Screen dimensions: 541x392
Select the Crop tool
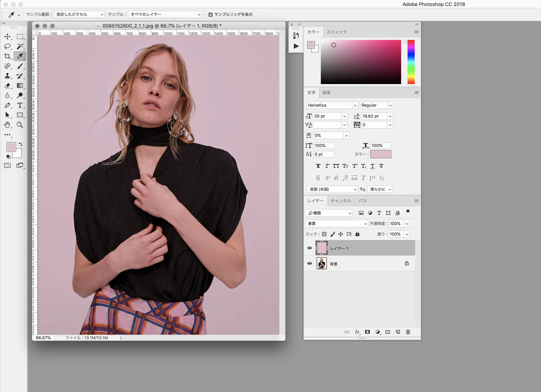7,56
